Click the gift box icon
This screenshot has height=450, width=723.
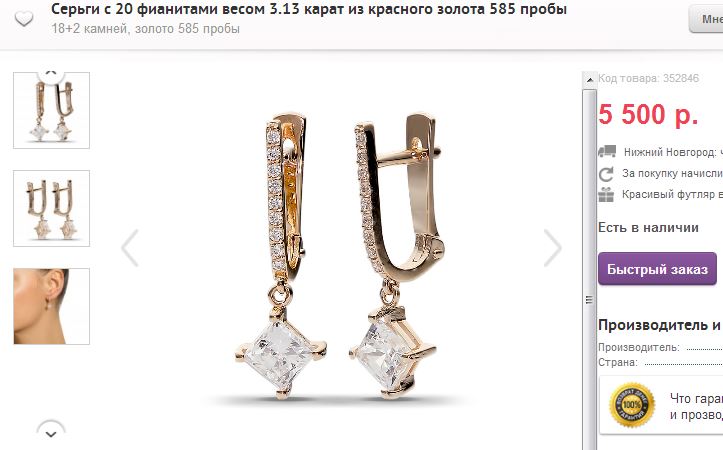point(606,195)
